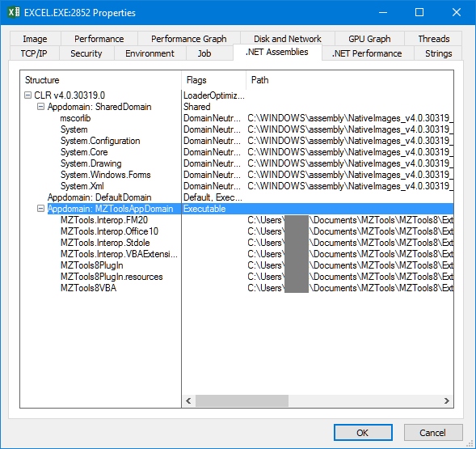Collapse the Appdomain: MZToolsAppDomain node
476x449 pixels.
40,209
